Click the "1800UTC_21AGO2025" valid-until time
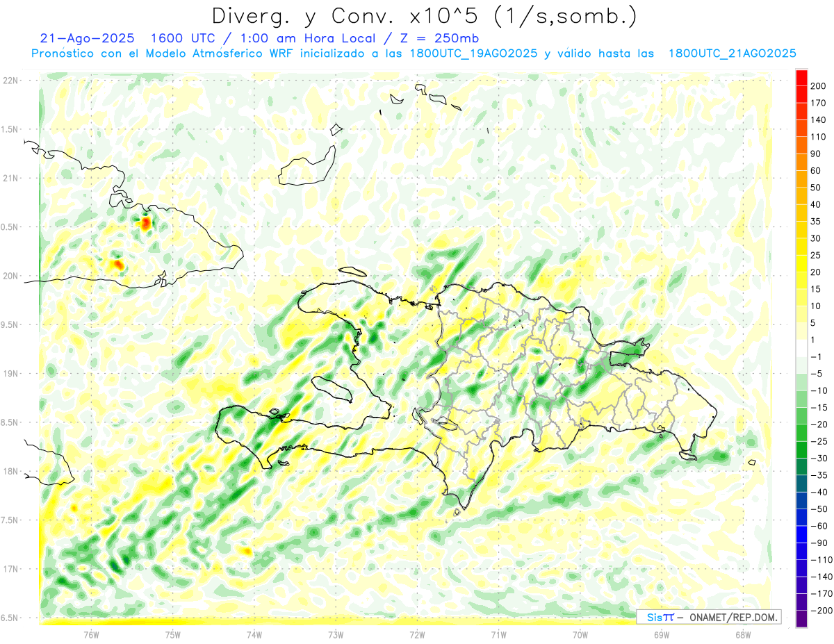This screenshot has width=834, height=644. click(x=732, y=53)
